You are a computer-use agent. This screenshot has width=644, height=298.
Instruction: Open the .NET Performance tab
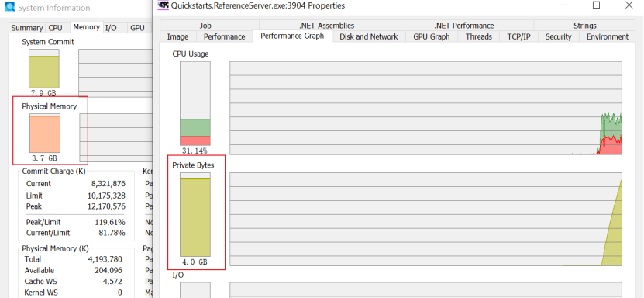pos(463,26)
